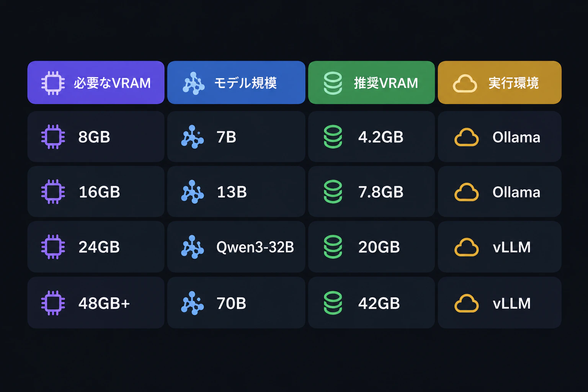Click the 20GB recommended VRAM cell
Image resolution: width=588 pixels, height=392 pixels.
pyautogui.click(x=371, y=247)
